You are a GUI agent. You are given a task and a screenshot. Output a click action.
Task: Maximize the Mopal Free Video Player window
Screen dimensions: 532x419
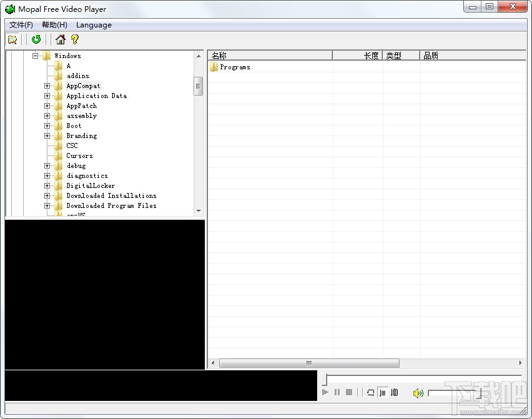click(x=490, y=6)
